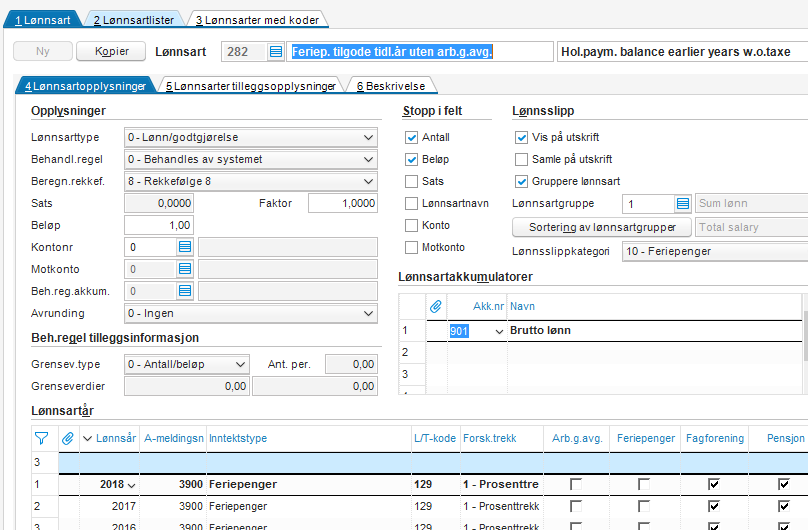This screenshot has height=530, width=808.
Task: Switch to the Lønnsart tab
Action: [43, 20]
